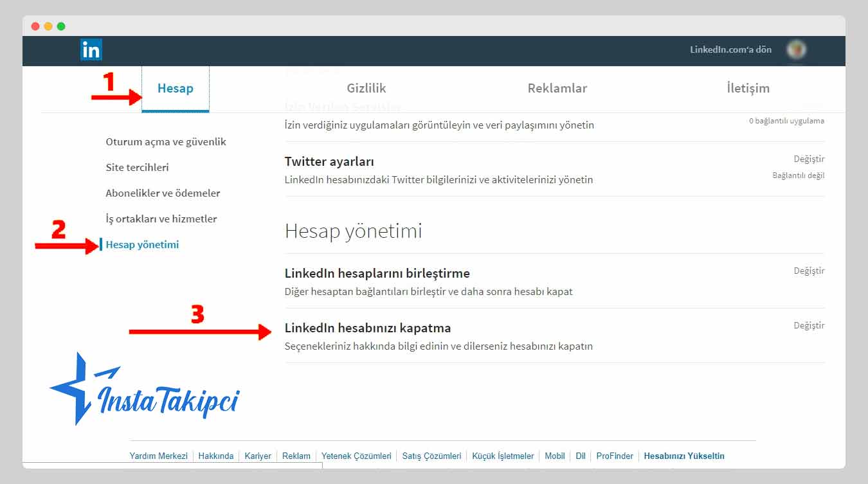Screen dimensions: 868x484
Task: Open LinkedIn hesaplarını birleştirme setting
Action: coord(555,281)
